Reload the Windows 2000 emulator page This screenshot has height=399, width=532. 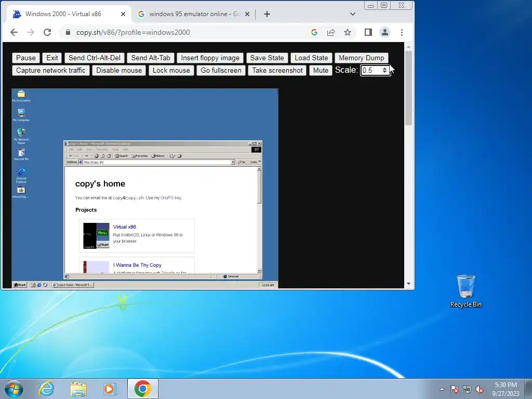pyautogui.click(x=47, y=32)
